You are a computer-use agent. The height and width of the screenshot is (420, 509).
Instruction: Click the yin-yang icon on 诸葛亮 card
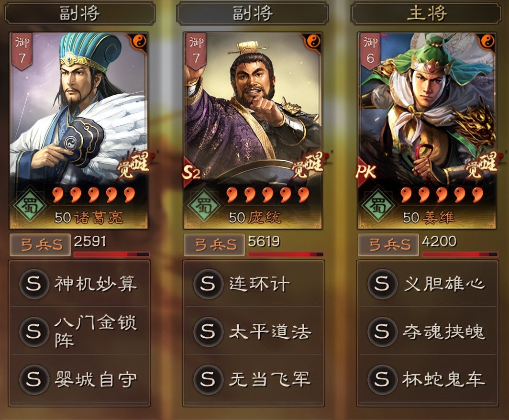pos(140,41)
